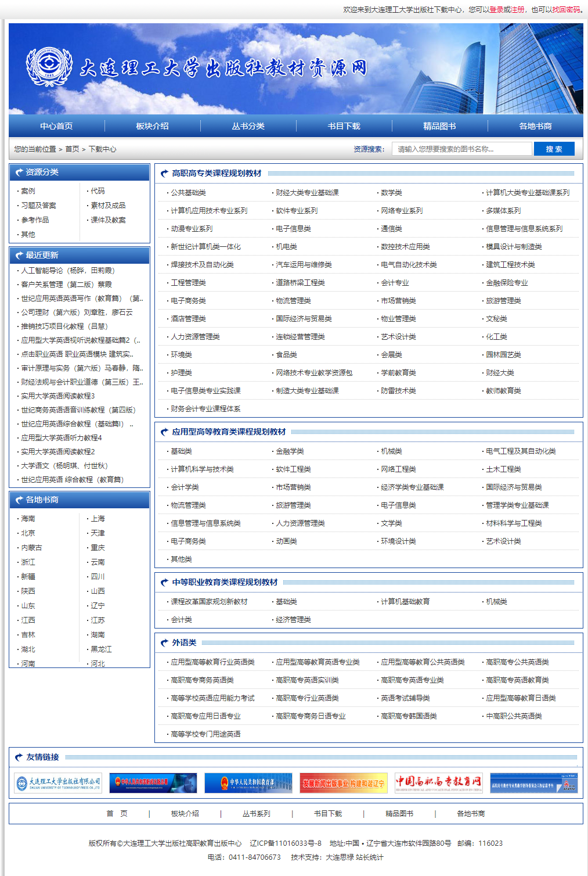Click the arrow icon beside 资源分类 heading
Image resolution: width=588 pixels, height=876 pixels.
19,173
